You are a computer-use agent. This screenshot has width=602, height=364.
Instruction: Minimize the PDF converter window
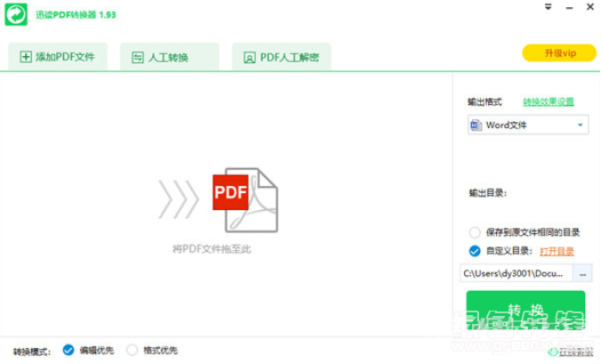(x=569, y=8)
